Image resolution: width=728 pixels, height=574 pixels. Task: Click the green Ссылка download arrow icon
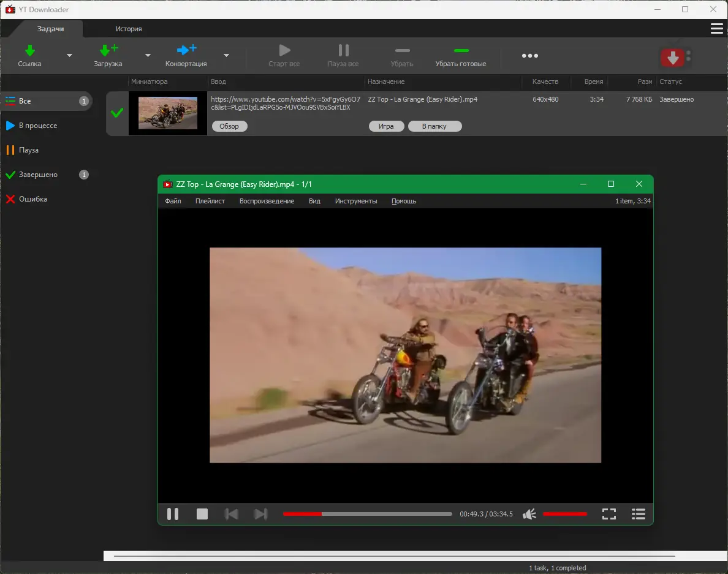(x=29, y=50)
